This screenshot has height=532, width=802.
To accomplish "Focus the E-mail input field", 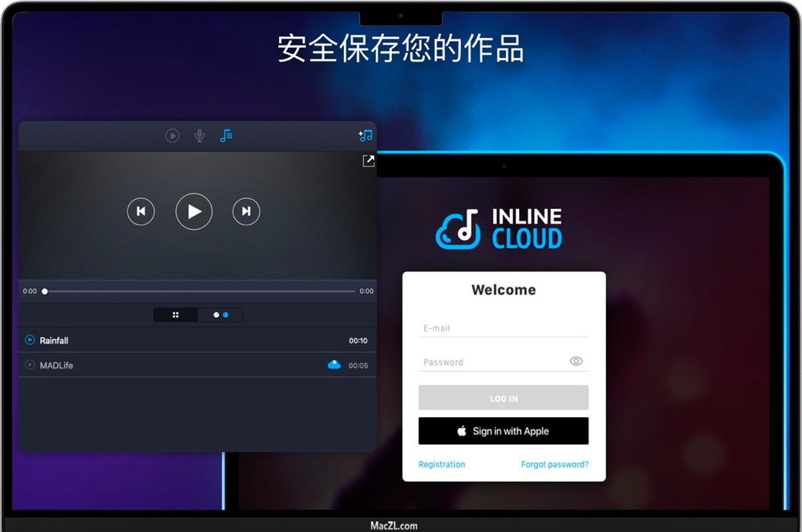I will click(x=504, y=328).
